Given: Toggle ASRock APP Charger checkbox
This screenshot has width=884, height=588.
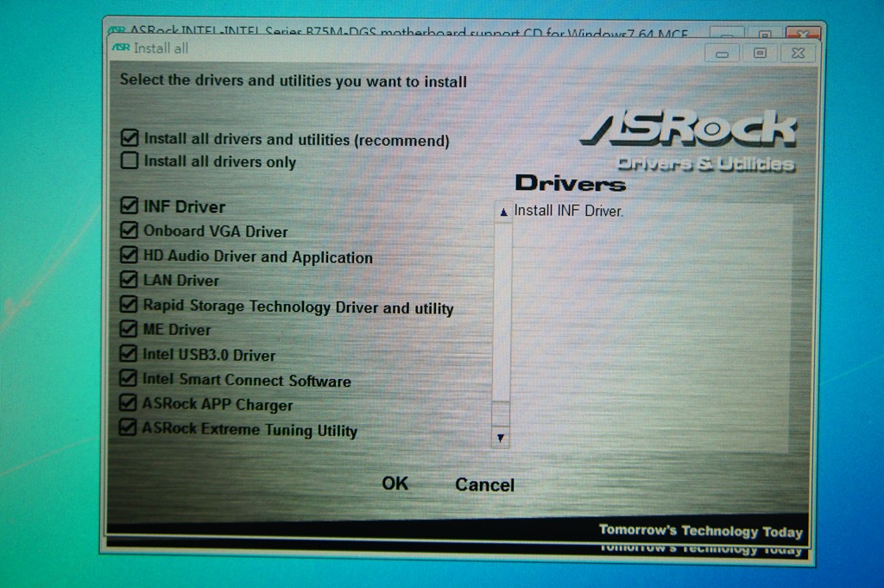Looking at the screenshot, I should [128, 402].
